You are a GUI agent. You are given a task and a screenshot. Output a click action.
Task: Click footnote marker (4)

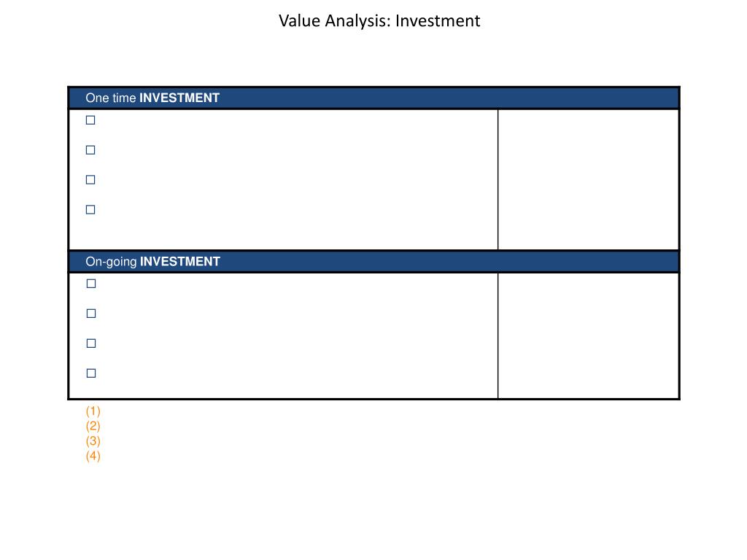tap(93, 456)
